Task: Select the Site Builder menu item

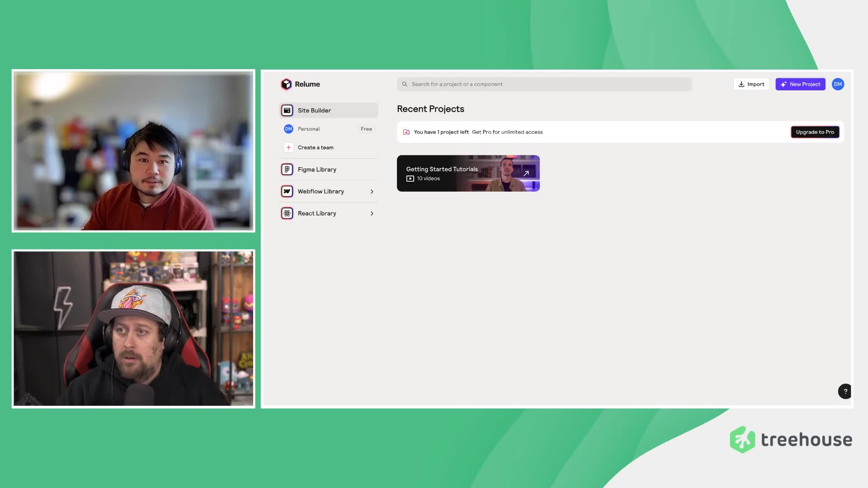Action: (314, 110)
